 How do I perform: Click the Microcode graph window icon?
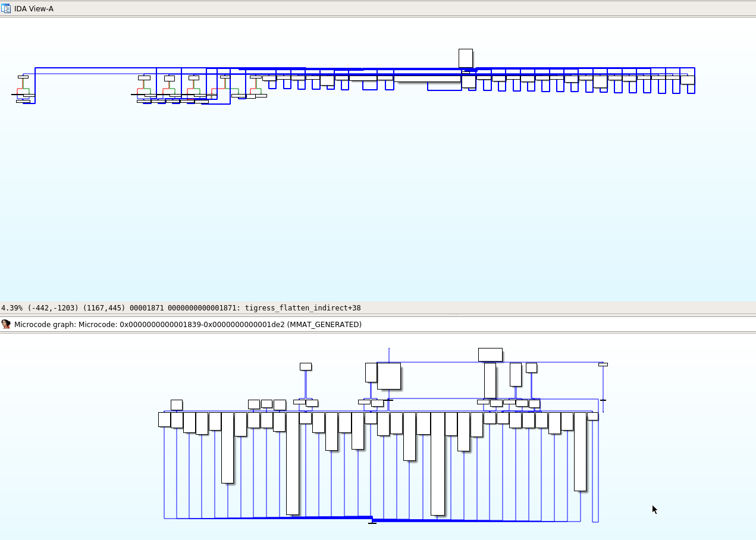(x=6, y=324)
